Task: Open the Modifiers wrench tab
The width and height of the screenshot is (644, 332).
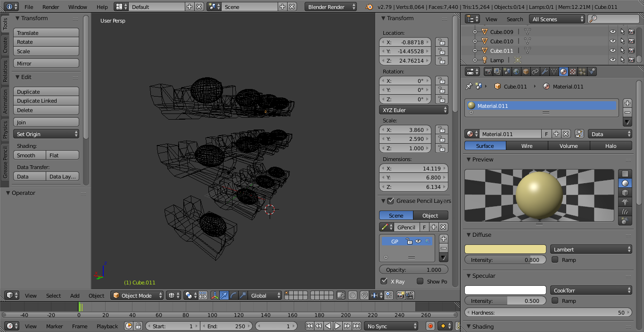Action: click(545, 72)
